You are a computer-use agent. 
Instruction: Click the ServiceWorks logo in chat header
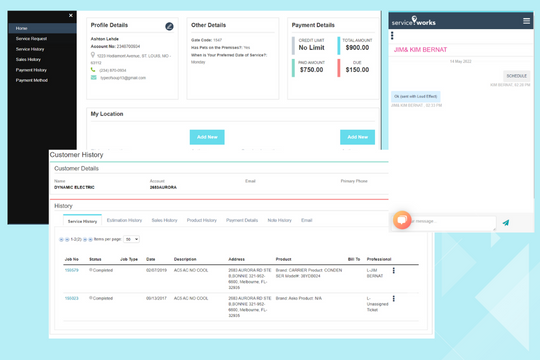(x=414, y=21)
